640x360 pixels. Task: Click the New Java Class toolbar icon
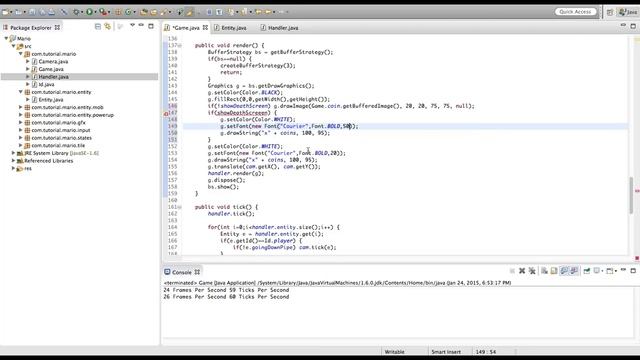(x=128, y=12)
